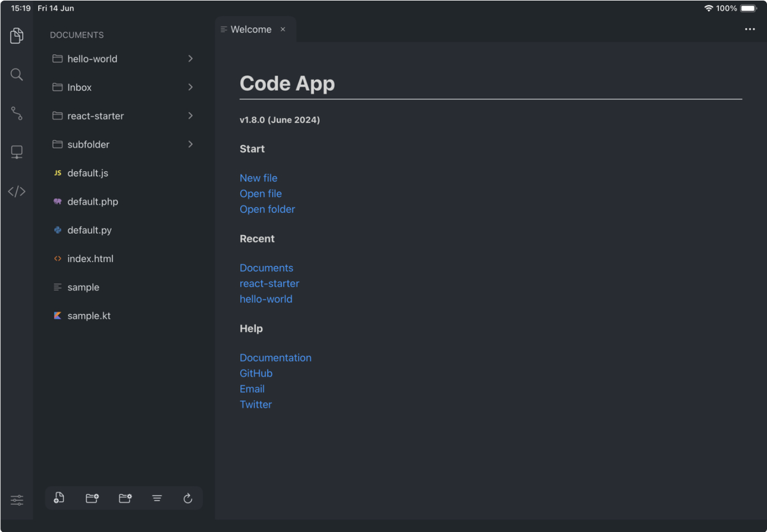Create a new folder with plus icon
The image size is (767, 532).
[x=92, y=498]
